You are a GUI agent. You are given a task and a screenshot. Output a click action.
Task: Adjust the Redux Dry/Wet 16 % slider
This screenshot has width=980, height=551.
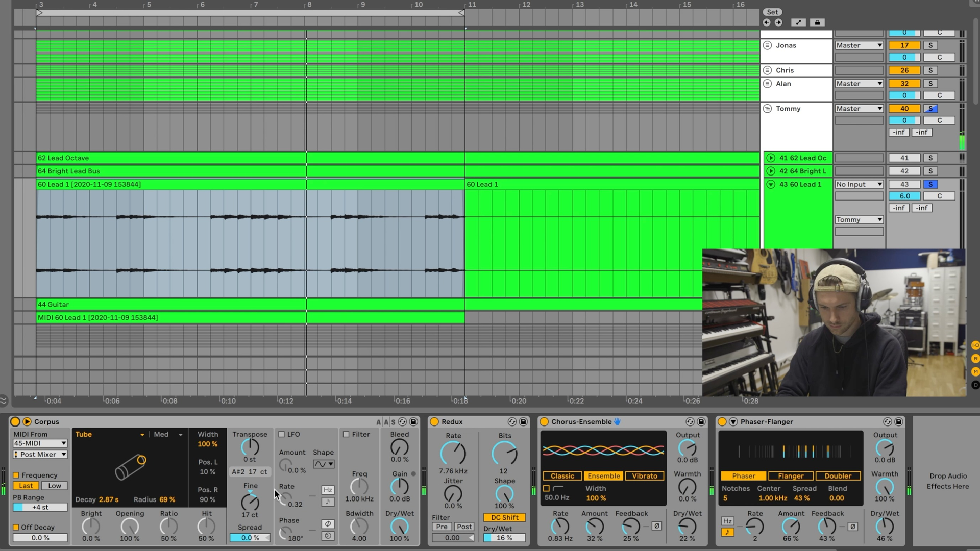[x=504, y=538]
